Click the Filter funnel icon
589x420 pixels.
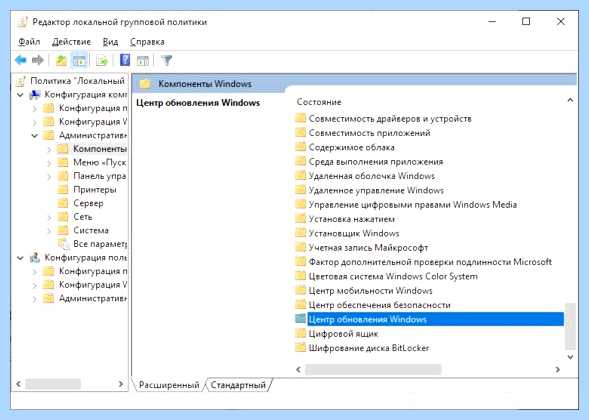click(167, 60)
